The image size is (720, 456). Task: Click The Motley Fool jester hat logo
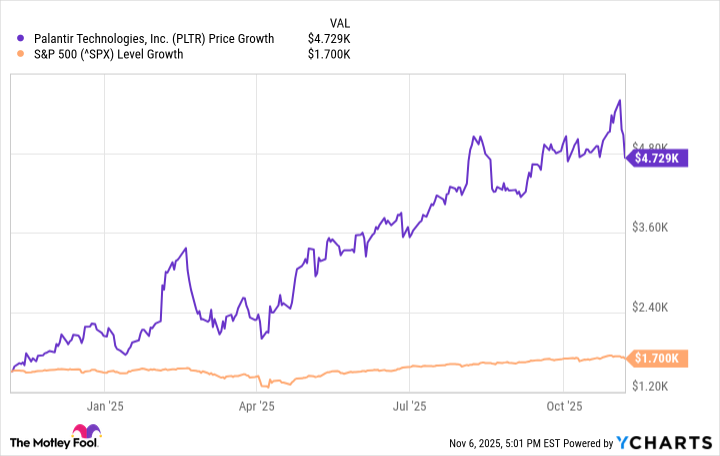click(86, 431)
